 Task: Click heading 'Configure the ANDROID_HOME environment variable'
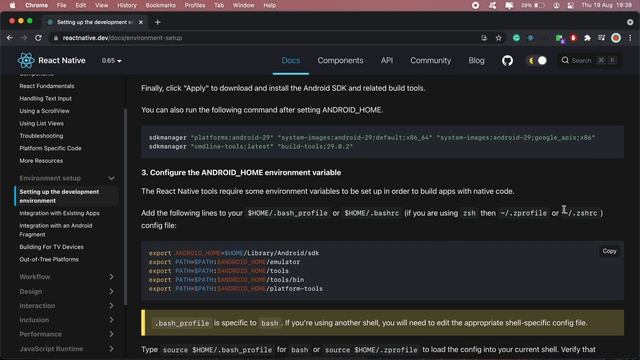click(241, 173)
